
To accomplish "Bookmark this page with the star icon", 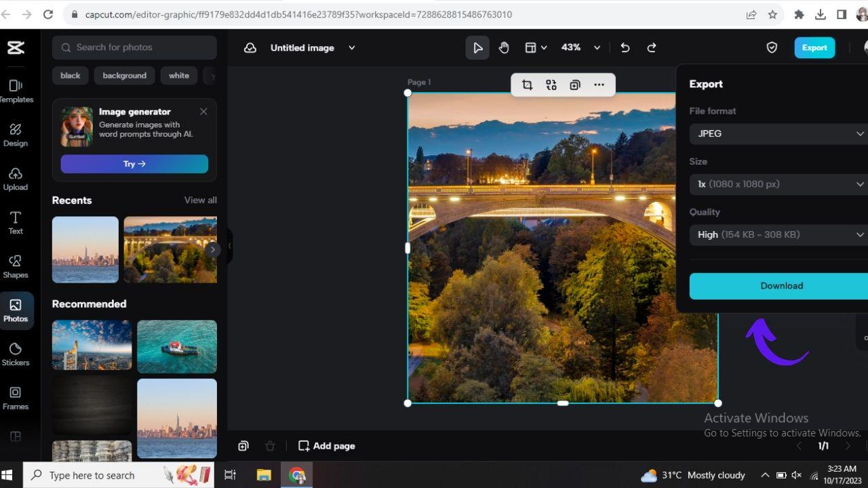I will pos(772,14).
